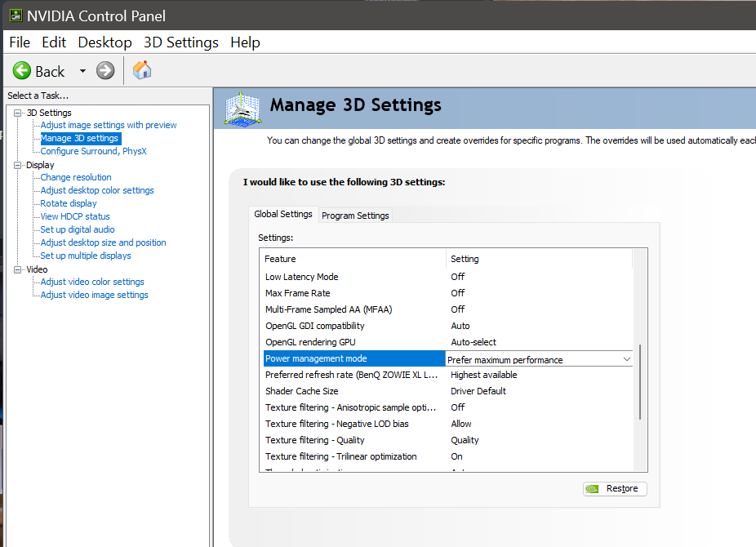Open Adjust video image settings
756x547 pixels.
pyautogui.click(x=95, y=295)
